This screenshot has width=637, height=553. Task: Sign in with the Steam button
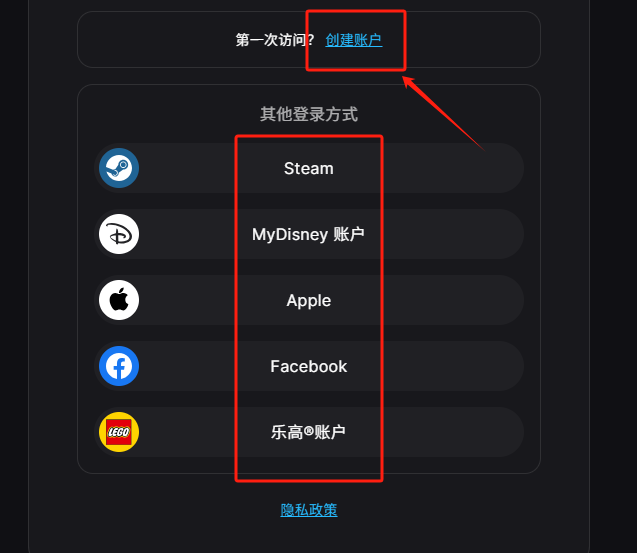click(309, 168)
